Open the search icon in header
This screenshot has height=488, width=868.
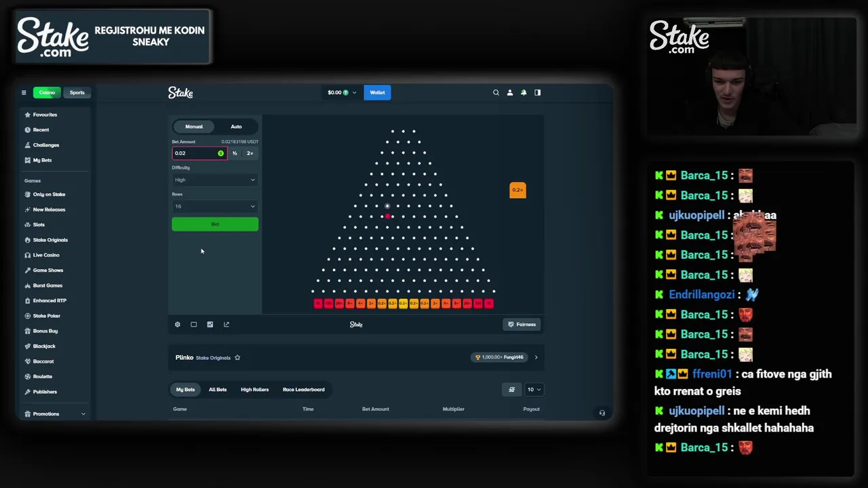coord(496,93)
